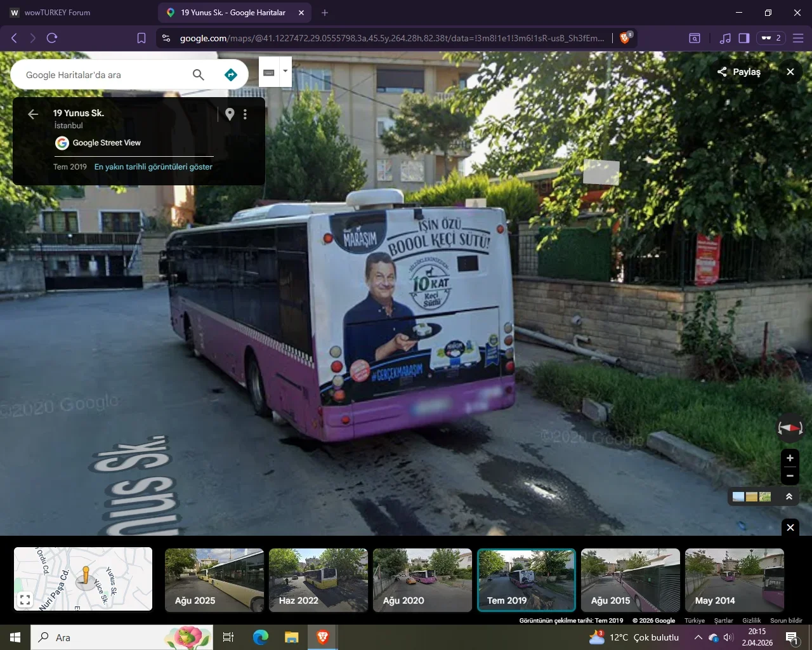Expand the keyboard options dropdown arrow
The image size is (812, 650).
[285, 72]
